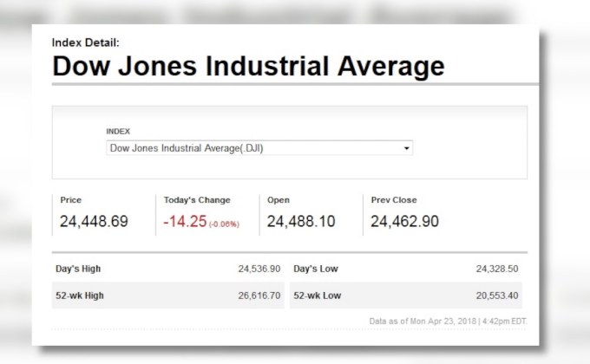Click the Dow Jones Industrial Average(.DJI) combo box text
The height and width of the screenshot is (364, 590).
(186, 148)
